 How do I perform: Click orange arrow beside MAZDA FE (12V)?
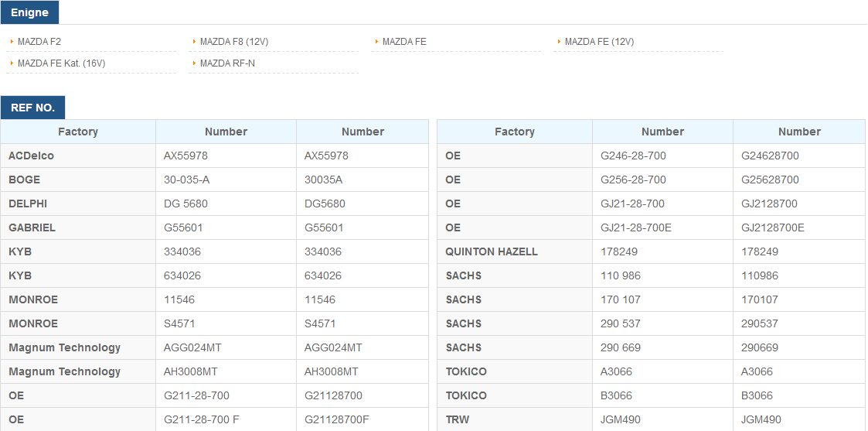tap(559, 42)
